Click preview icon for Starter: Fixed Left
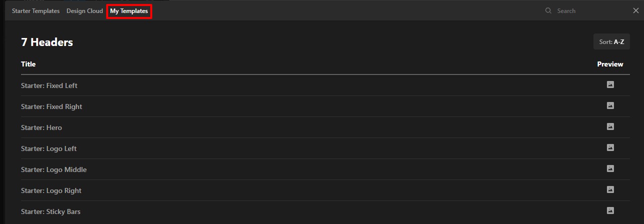Image resolution: width=644 pixels, height=224 pixels. 610,85
